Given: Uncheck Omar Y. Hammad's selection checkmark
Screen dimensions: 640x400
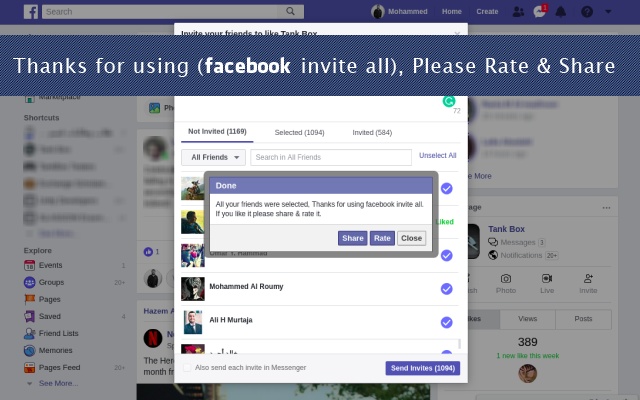Looking at the screenshot, I should coord(447,256).
